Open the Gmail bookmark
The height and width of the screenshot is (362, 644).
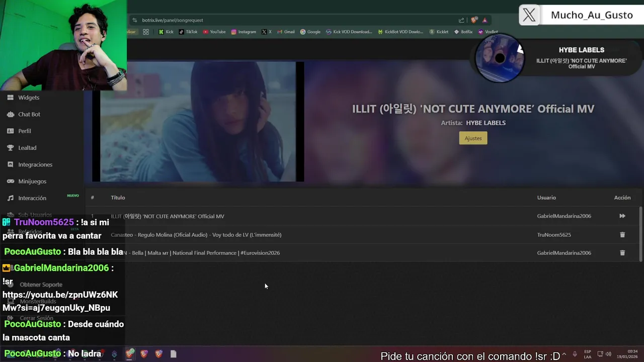coord(286,32)
